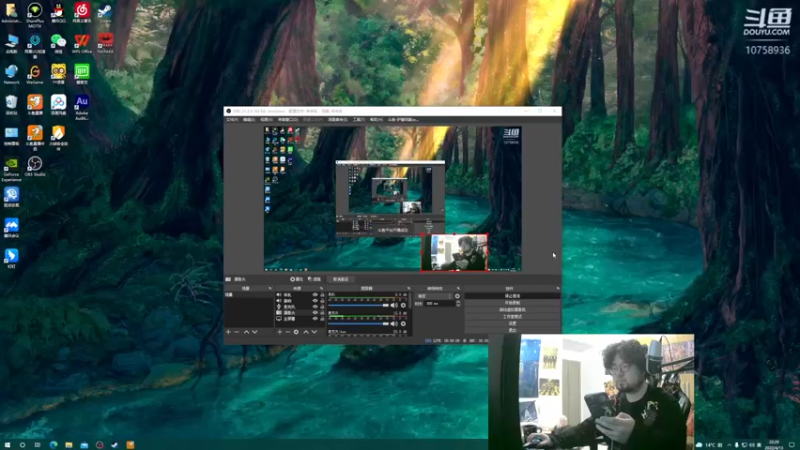Open source properties gear in Sources toolbar
Viewport: 800px width, 450px height.
click(x=296, y=332)
